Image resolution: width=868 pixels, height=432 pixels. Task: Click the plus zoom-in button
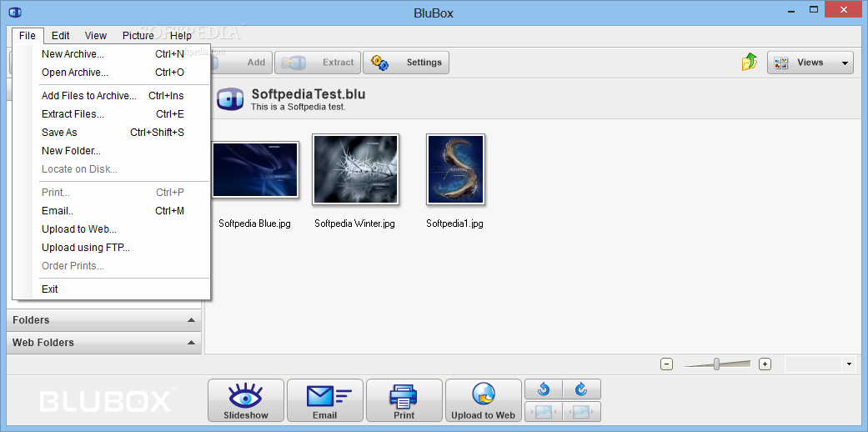point(765,364)
